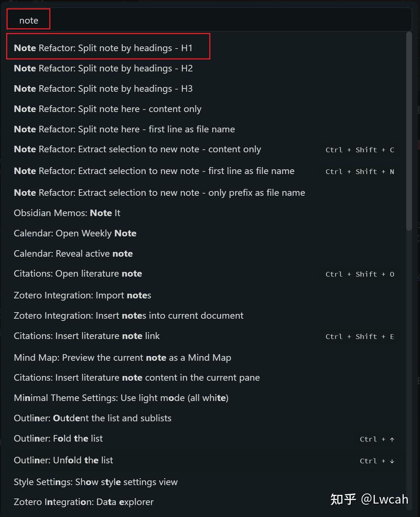The width and height of the screenshot is (420, 517).
Task: Choose Extract selection - first line as file name
Action: (207, 171)
